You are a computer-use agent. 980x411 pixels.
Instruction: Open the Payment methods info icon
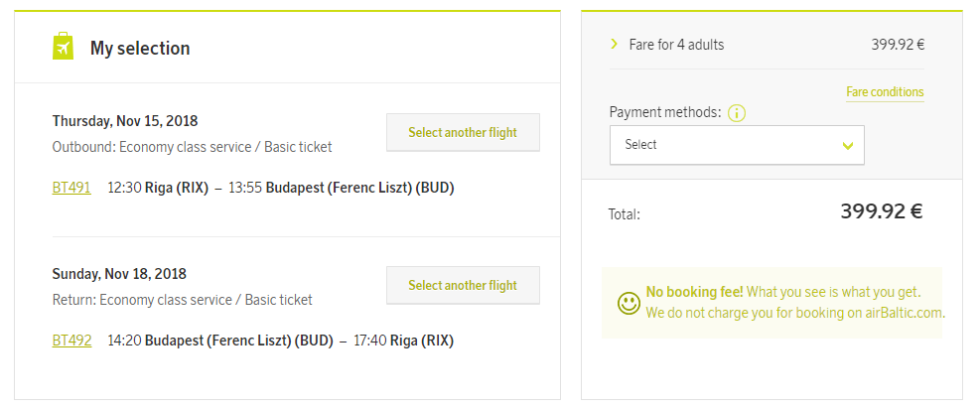tap(737, 114)
